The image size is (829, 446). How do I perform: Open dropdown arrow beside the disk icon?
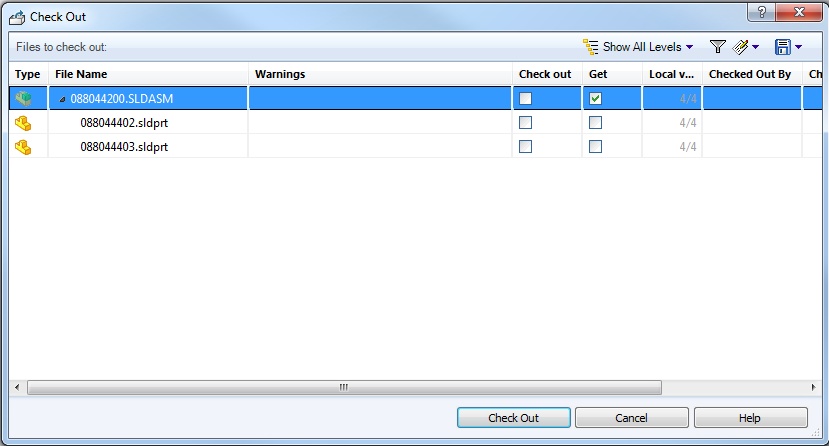[798, 47]
